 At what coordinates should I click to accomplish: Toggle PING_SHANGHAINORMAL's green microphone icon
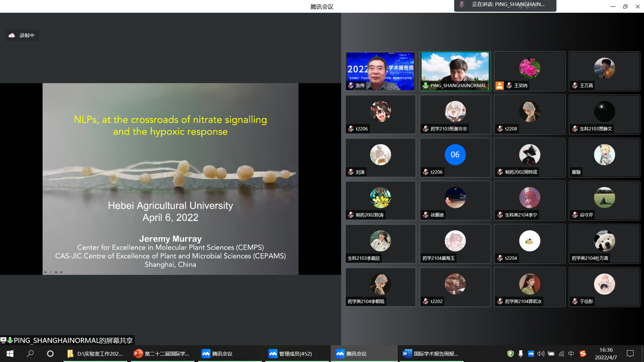pos(425,85)
